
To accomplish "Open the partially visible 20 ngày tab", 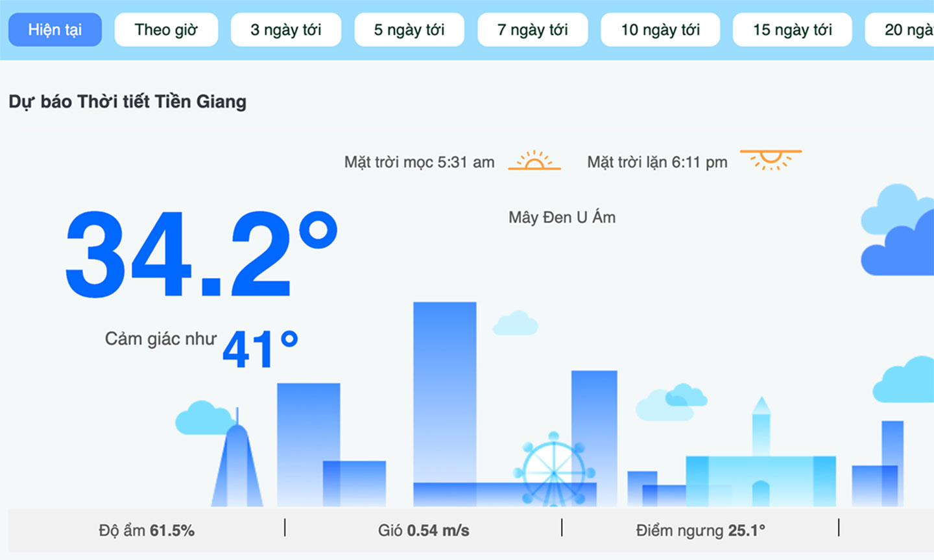I will tap(900, 30).
